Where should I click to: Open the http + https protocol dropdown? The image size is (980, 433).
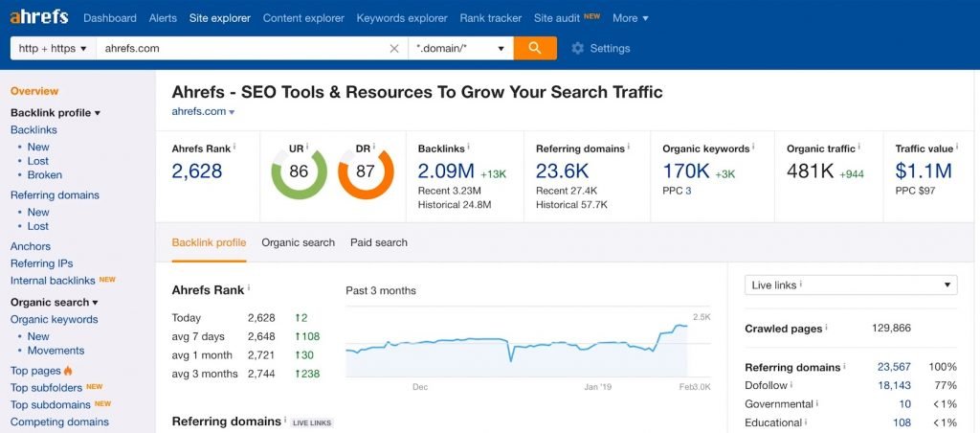(54, 48)
